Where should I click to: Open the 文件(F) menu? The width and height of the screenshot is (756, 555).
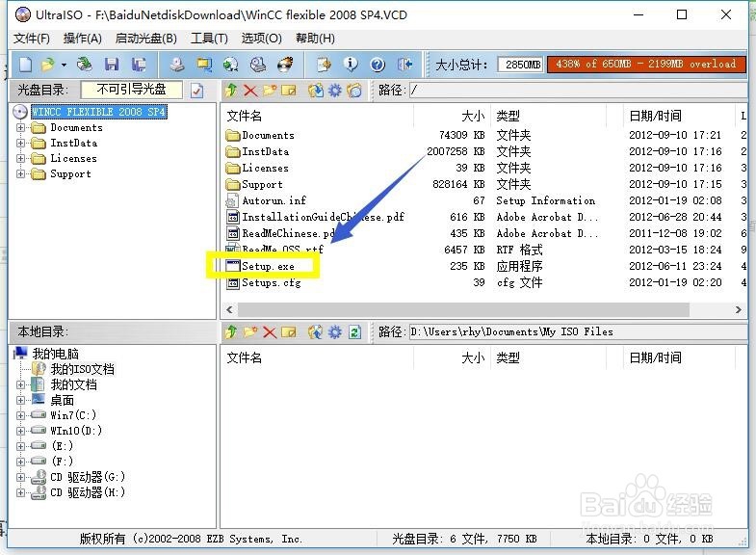32,39
